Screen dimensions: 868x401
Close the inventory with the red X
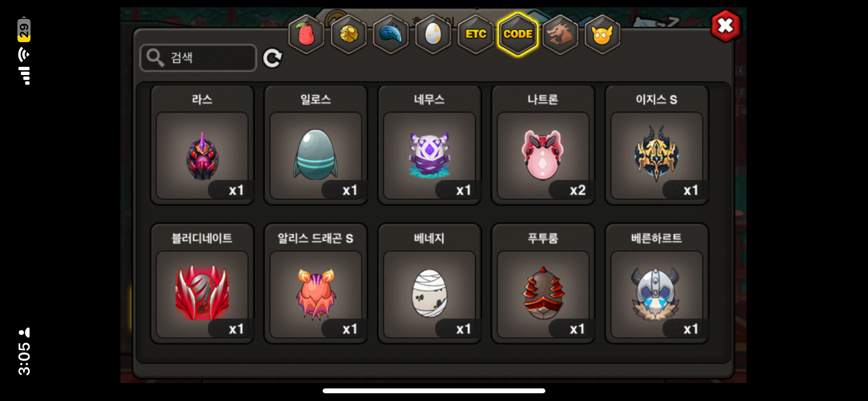(x=725, y=25)
